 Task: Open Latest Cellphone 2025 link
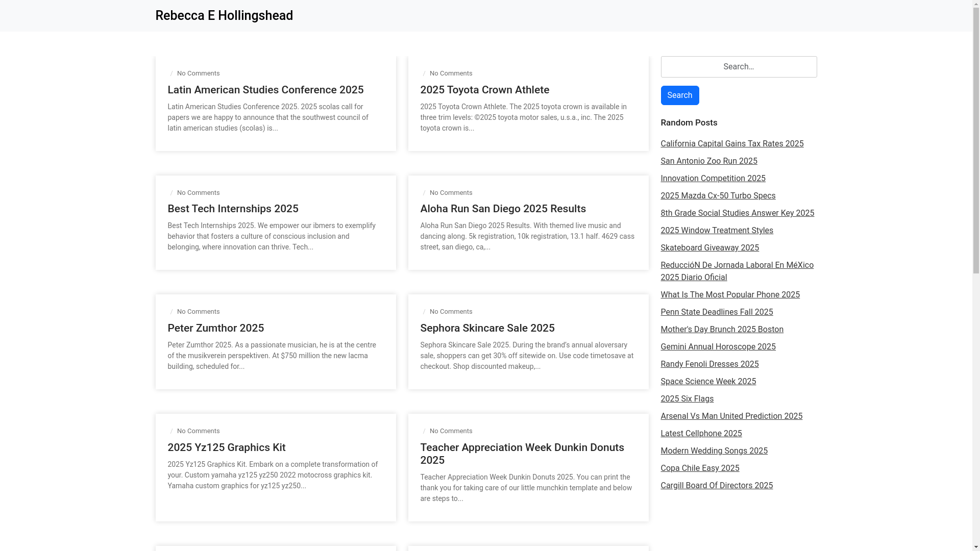(701, 434)
